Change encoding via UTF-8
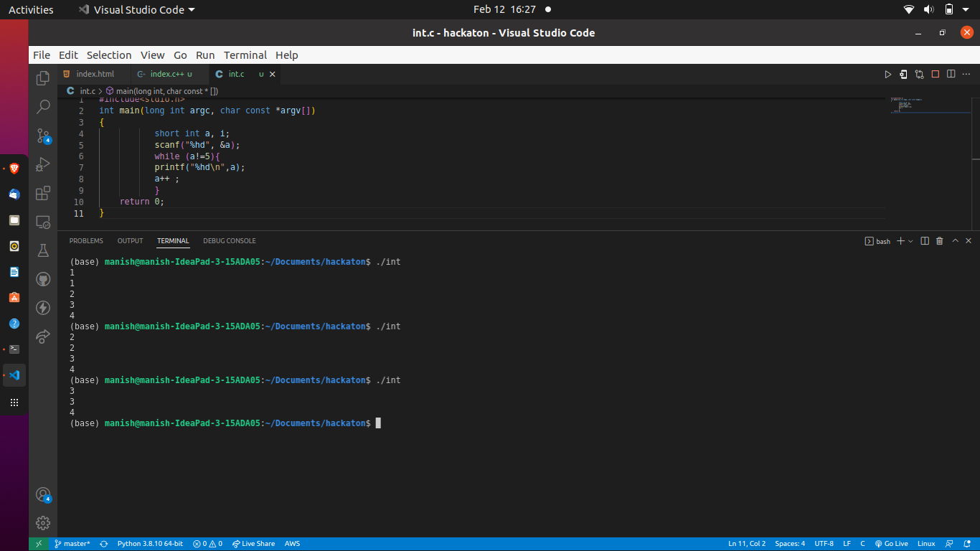This screenshot has height=551, width=980. click(824, 544)
